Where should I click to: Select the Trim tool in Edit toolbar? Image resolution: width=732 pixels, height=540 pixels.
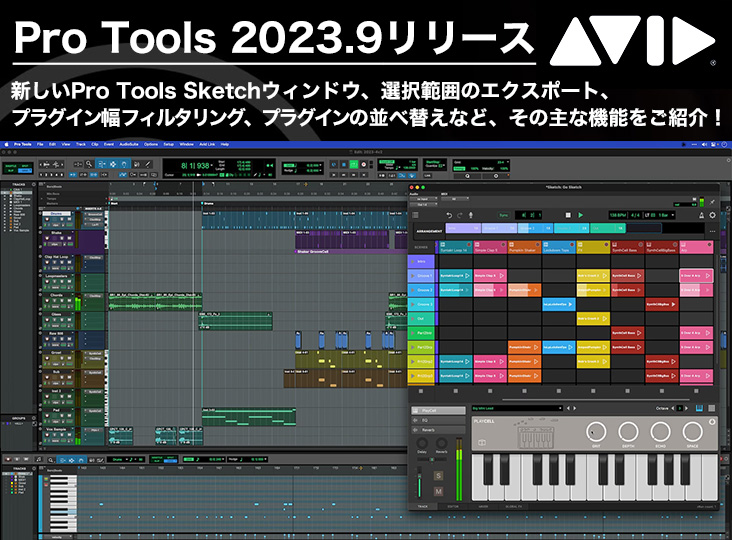101,164
